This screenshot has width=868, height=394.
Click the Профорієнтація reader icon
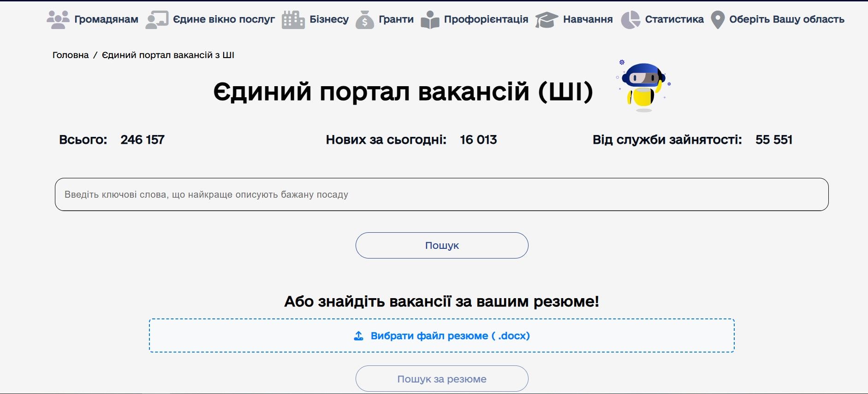(430, 19)
